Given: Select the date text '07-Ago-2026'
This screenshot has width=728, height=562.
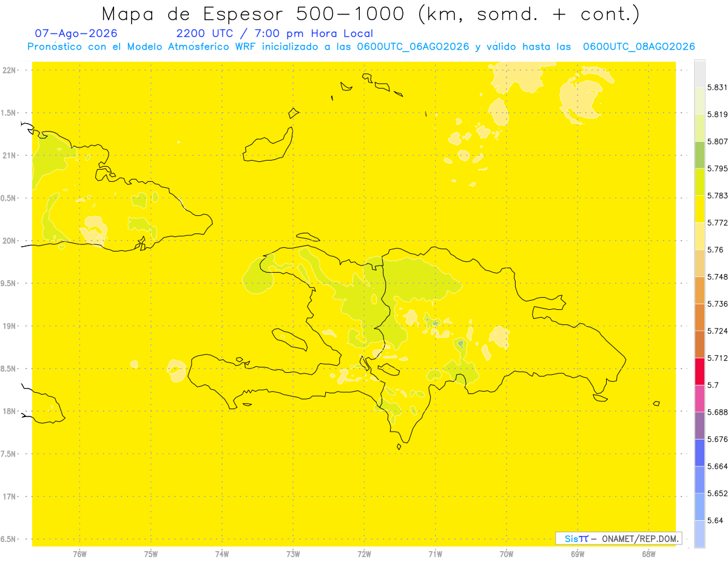Looking at the screenshot, I should [x=76, y=33].
